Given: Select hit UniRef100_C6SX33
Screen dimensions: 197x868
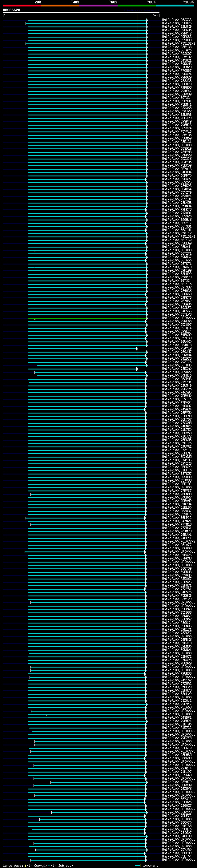Looking at the screenshot, I should point(177,20).
